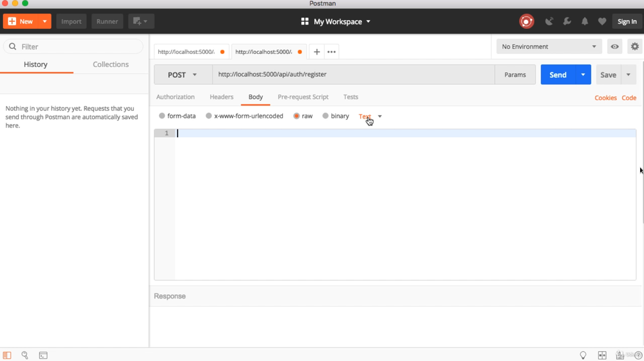Open keyboard shortcuts icon in status bar
This screenshot has width=644, height=361.
tap(620, 355)
